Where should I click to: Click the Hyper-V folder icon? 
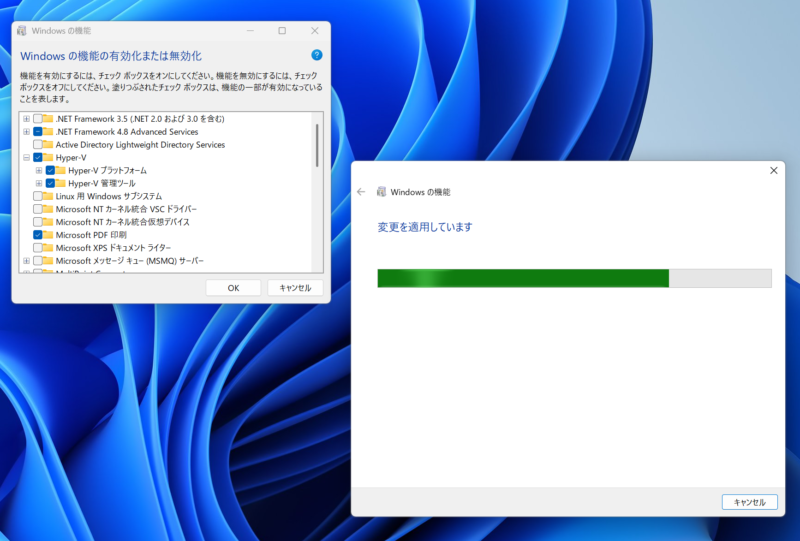click(x=48, y=158)
